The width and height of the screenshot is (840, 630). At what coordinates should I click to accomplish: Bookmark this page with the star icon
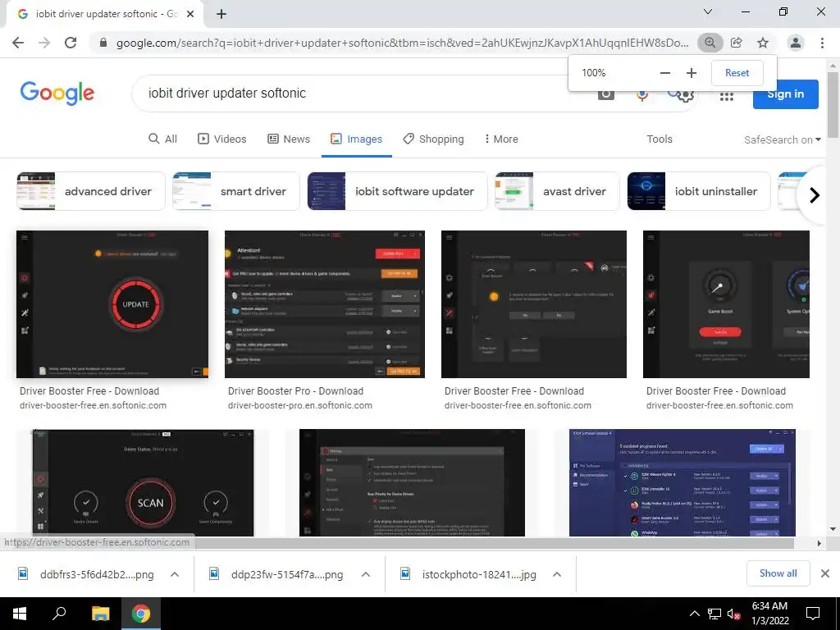click(763, 43)
